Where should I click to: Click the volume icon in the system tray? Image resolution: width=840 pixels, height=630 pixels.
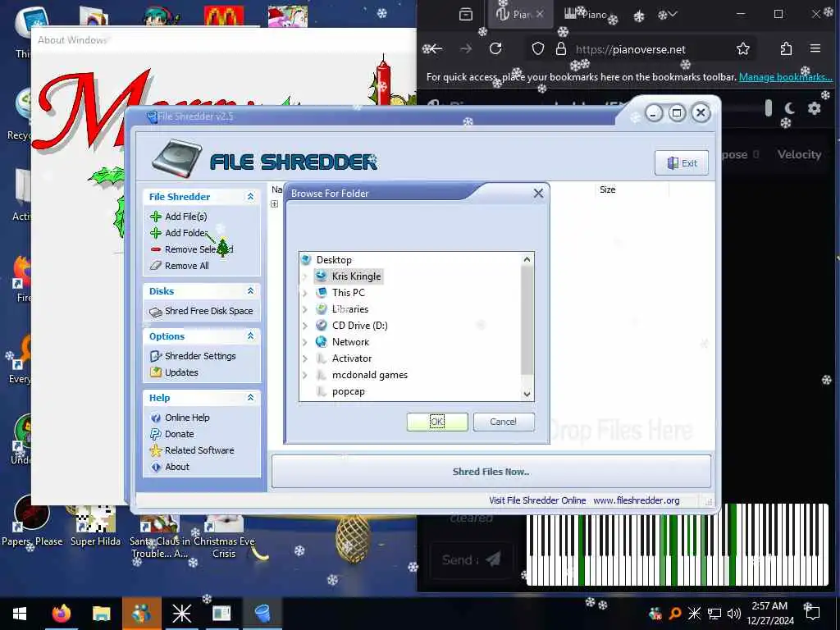[x=734, y=614]
